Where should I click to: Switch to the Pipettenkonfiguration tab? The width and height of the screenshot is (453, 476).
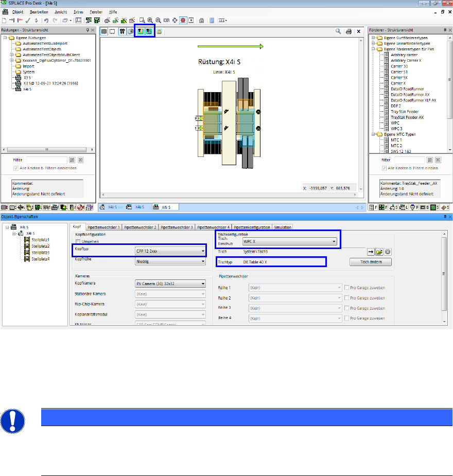tap(252, 227)
